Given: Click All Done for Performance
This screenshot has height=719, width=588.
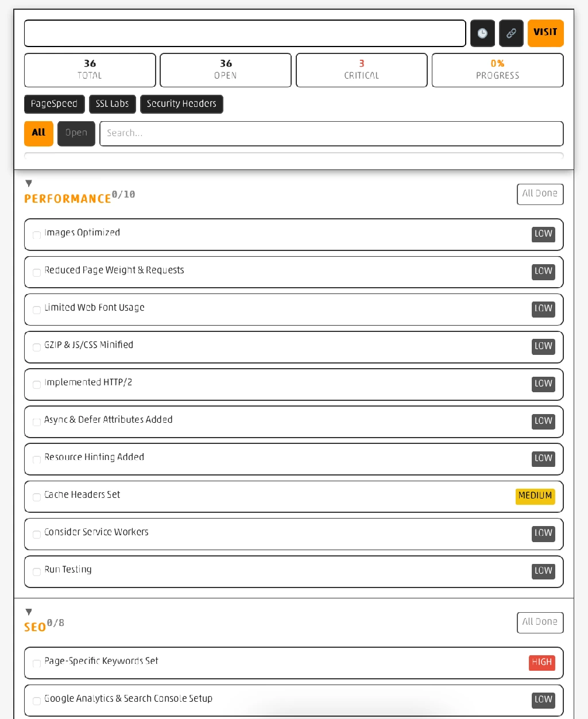Looking at the screenshot, I should tap(540, 194).
